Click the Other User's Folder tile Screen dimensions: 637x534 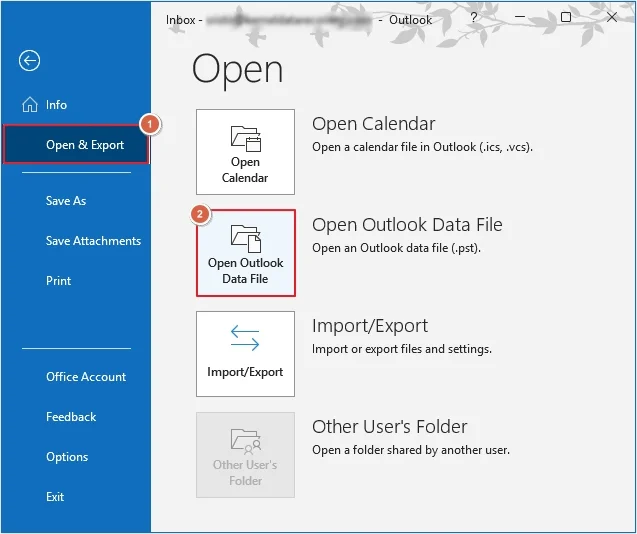[245, 455]
